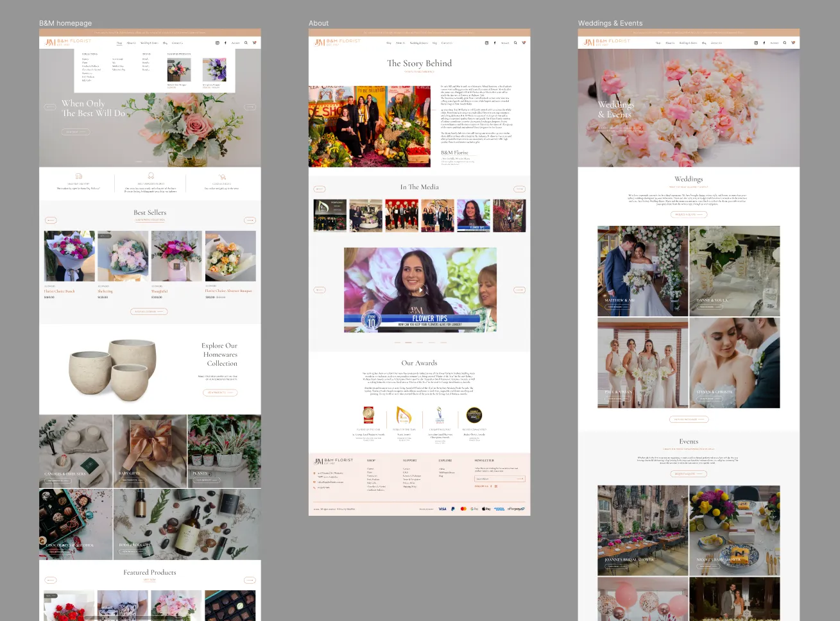Click Request a Quote button under Events
This screenshot has width=840, height=621.
(689, 473)
